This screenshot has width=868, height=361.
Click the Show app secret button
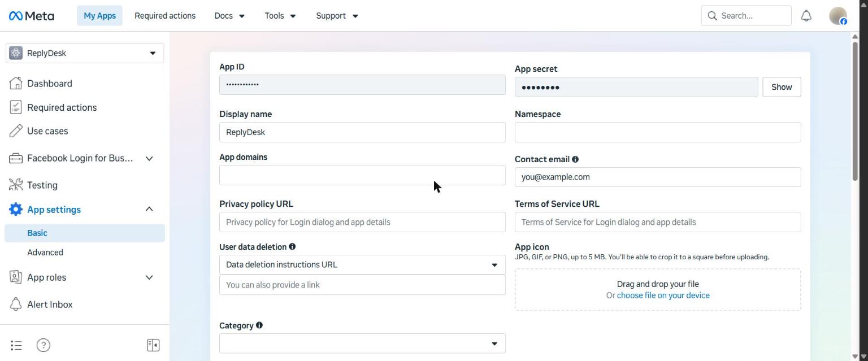[x=782, y=87]
